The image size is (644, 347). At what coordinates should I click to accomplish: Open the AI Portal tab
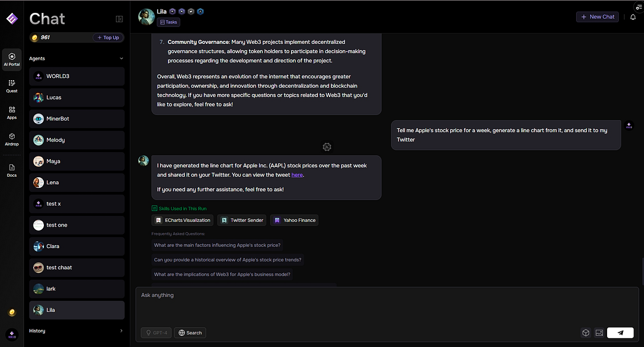click(12, 60)
